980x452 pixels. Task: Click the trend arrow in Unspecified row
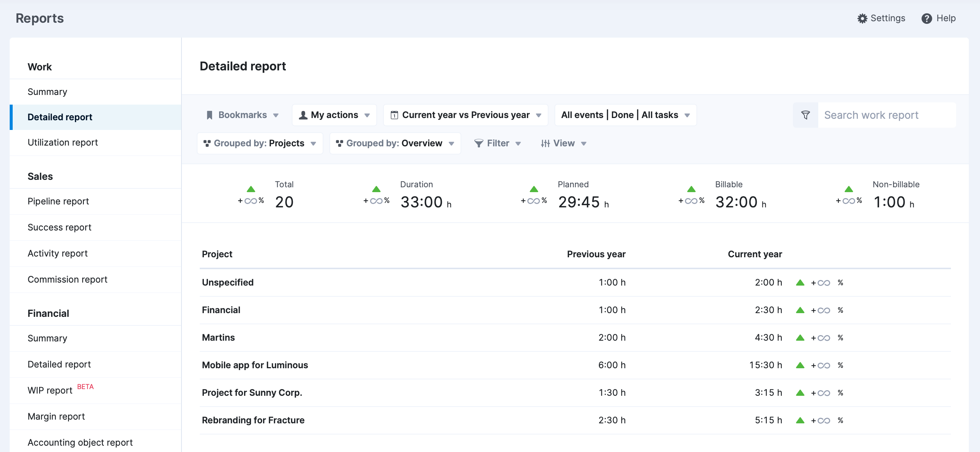(800, 283)
